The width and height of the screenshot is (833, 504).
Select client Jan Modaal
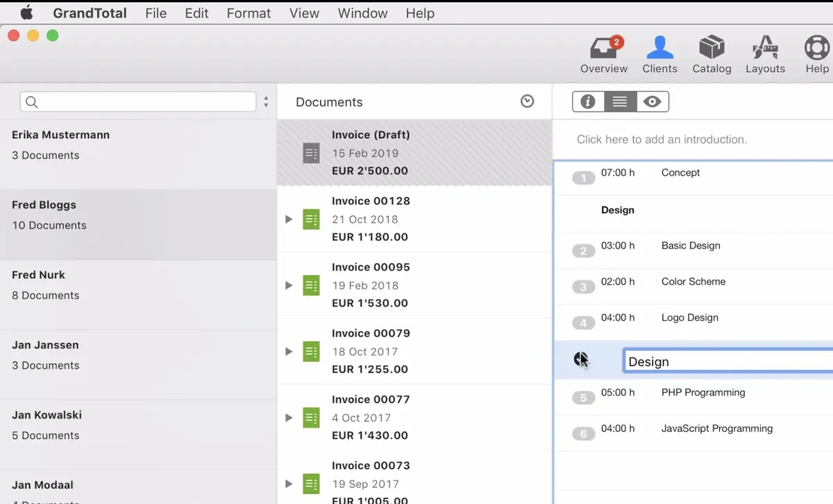[138, 487]
